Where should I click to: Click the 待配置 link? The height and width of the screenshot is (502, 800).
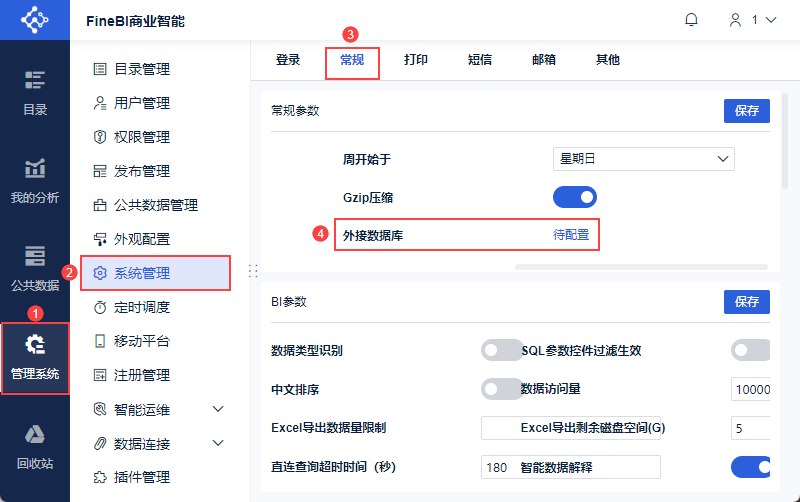pos(571,235)
